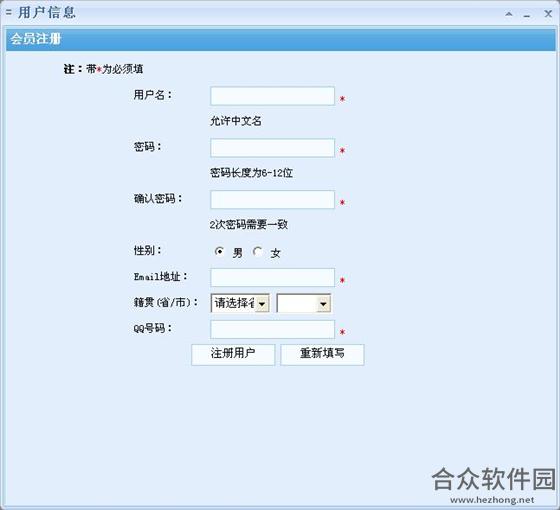Image resolution: width=560 pixels, height=510 pixels.
Task: Click the red asterisk beside QQ号码 field
Action: click(x=342, y=332)
